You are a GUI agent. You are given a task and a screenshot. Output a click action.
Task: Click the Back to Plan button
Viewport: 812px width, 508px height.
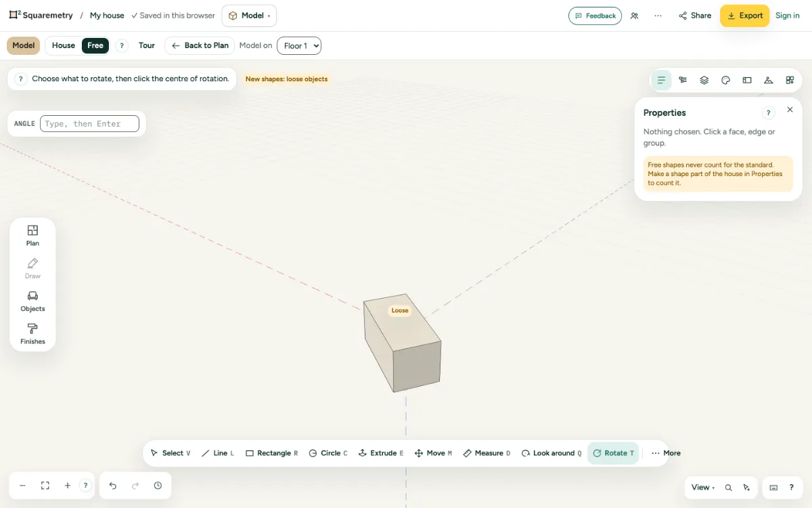[200, 45]
